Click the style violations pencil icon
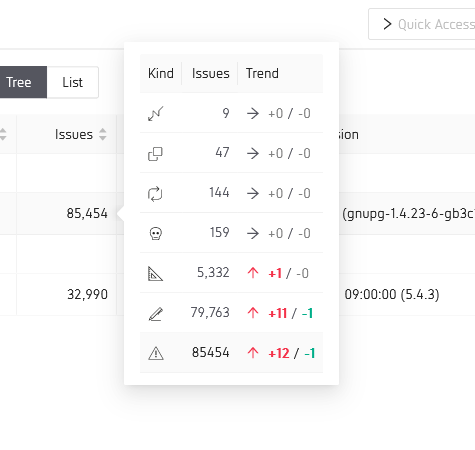 coord(156,314)
